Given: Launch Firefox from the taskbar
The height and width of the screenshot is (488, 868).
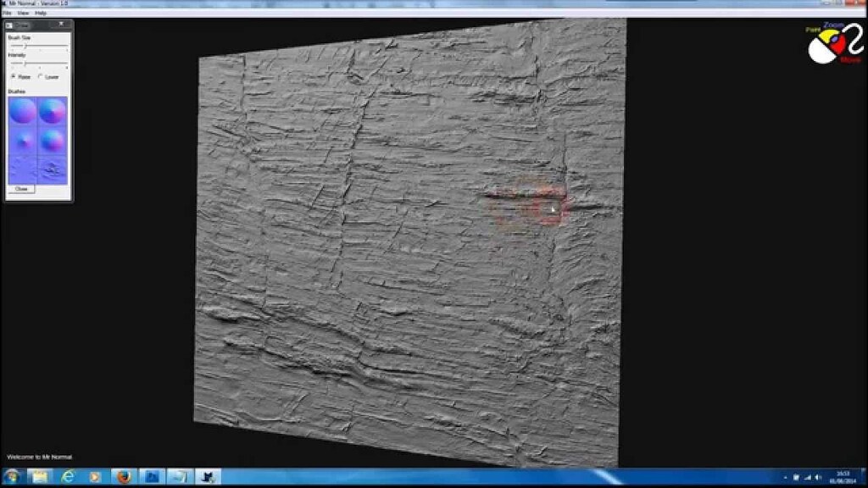Looking at the screenshot, I should 123,477.
